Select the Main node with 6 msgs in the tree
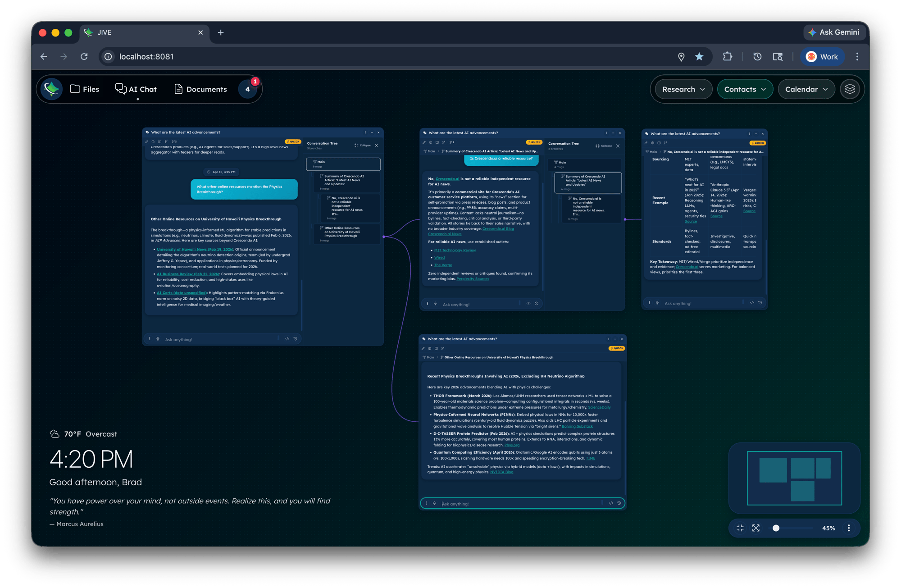The width and height of the screenshot is (901, 588). [x=343, y=164]
